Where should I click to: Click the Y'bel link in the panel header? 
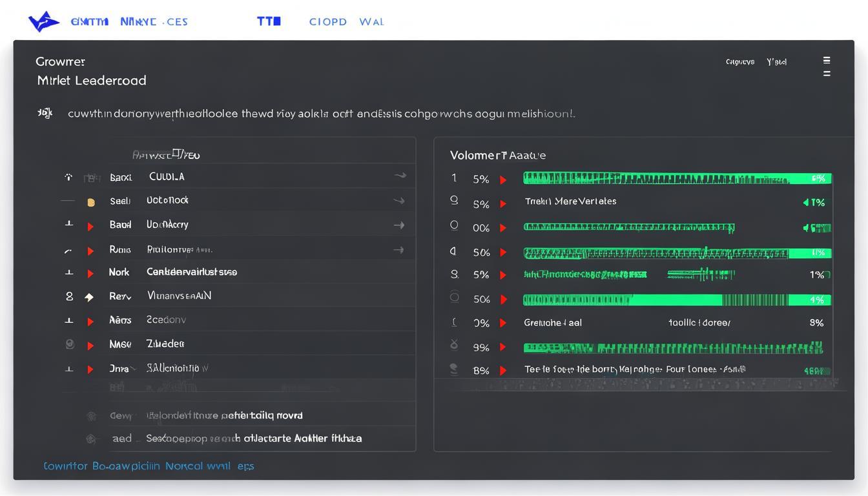click(x=776, y=62)
